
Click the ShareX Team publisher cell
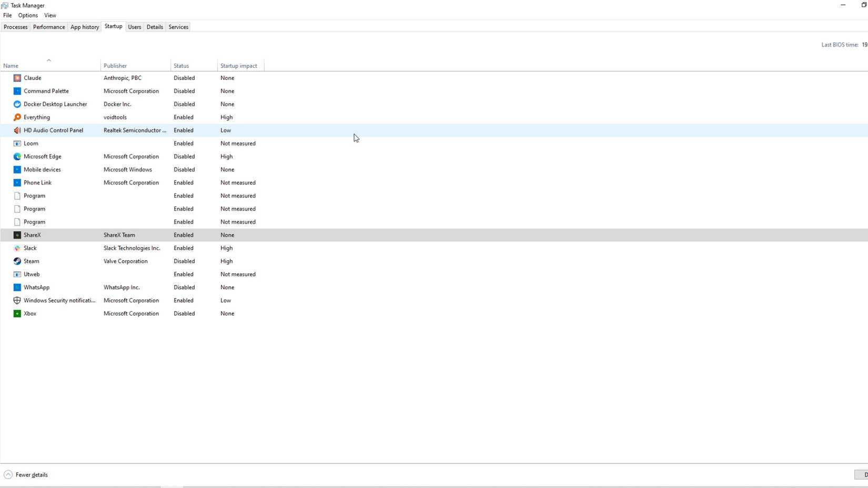coord(119,235)
